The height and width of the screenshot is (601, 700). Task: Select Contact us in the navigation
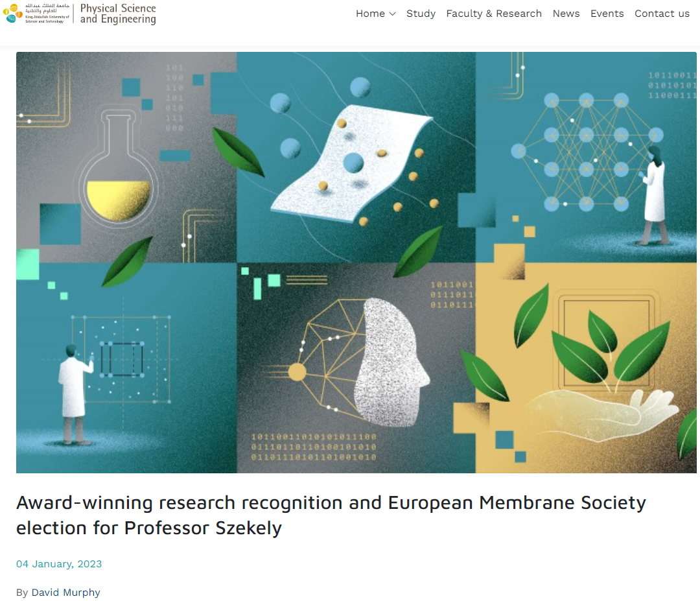click(662, 14)
